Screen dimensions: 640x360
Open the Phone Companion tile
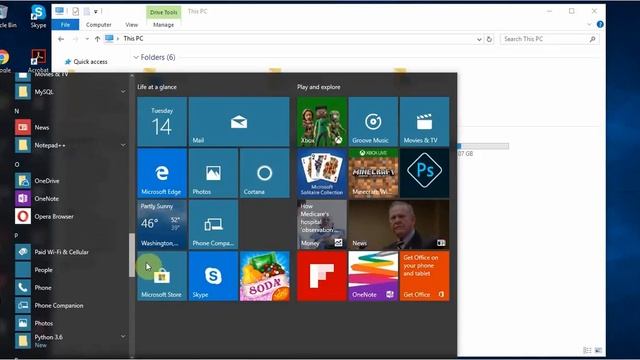pos(213,224)
